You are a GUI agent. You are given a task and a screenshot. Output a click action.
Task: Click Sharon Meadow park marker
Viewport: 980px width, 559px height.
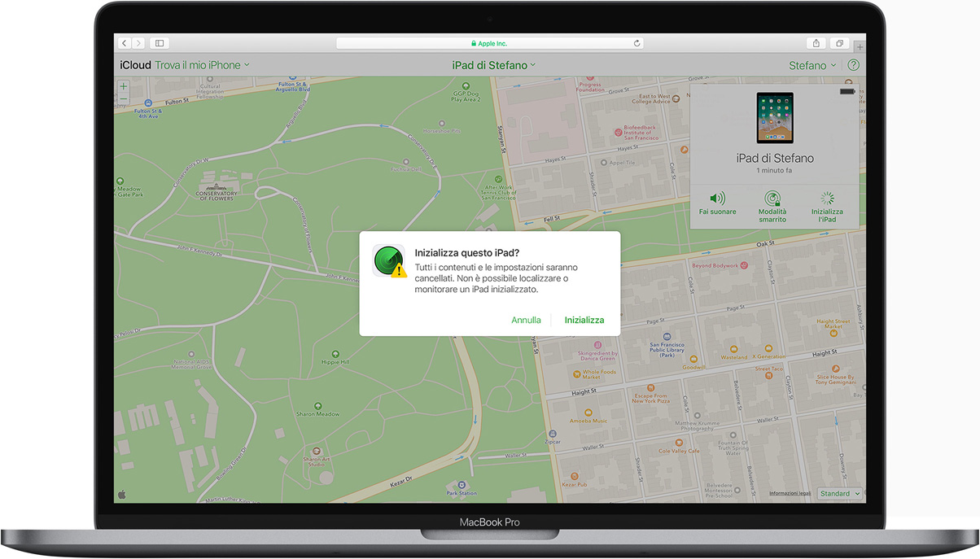pyautogui.click(x=317, y=406)
